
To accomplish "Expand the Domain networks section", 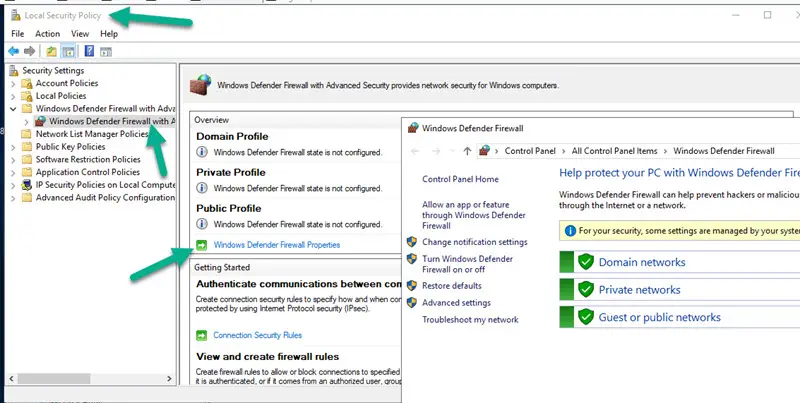I will 680,262.
